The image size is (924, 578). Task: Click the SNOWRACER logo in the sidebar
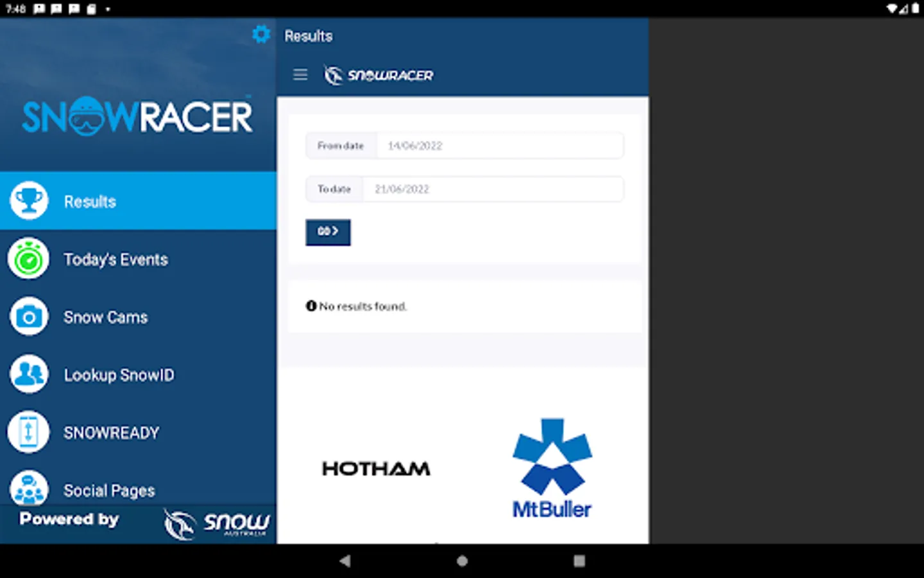click(137, 116)
